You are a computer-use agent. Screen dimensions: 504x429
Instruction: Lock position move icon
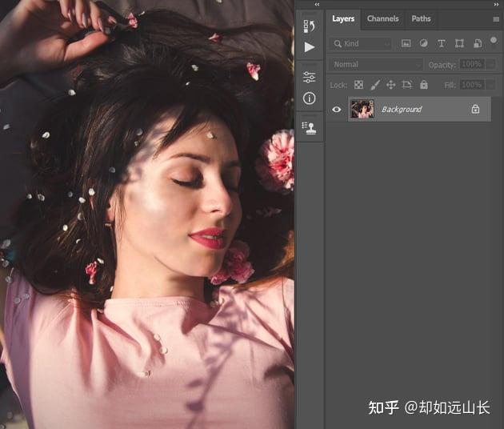(x=390, y=85)
